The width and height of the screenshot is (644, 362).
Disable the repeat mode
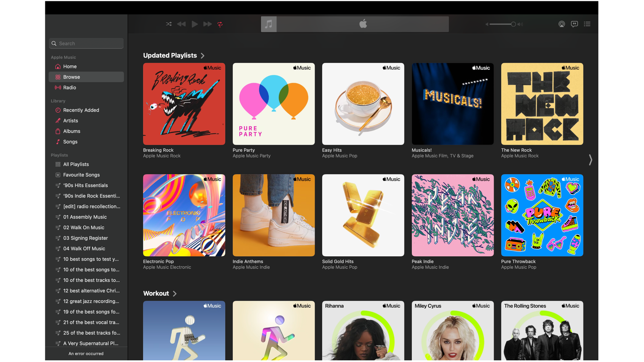pos(220,24)
